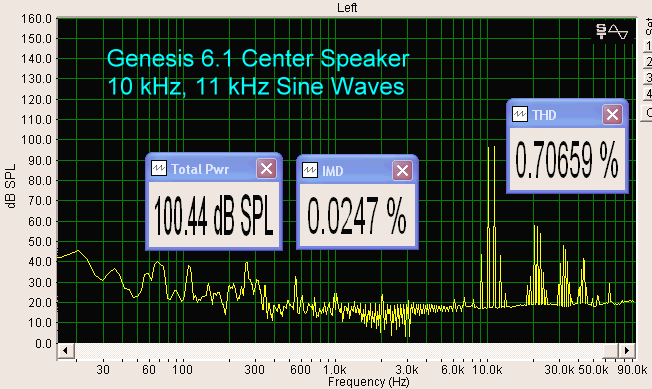652x389 pixels.
Task: Click the cursor/waveform icon in plot corner
Action: pyautogui.click(x=612, y=32)
